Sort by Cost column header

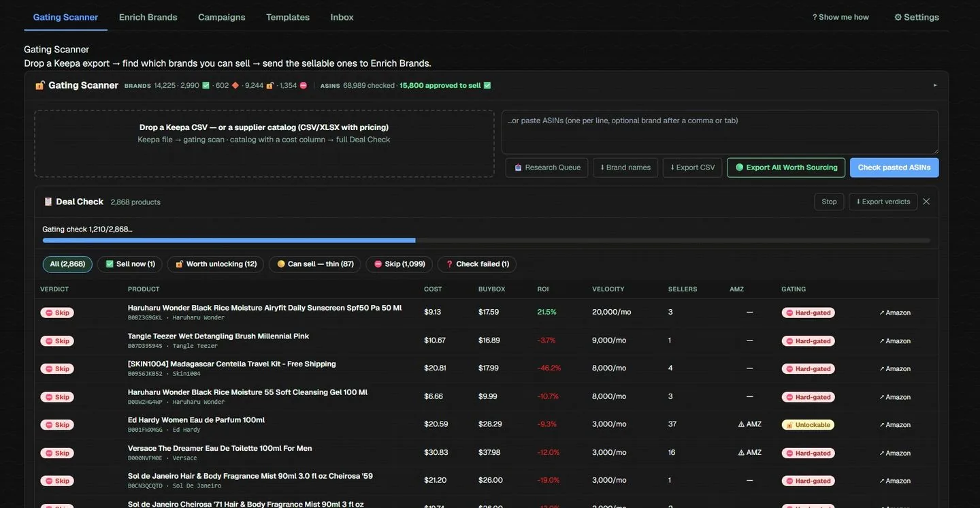[433, 289]
